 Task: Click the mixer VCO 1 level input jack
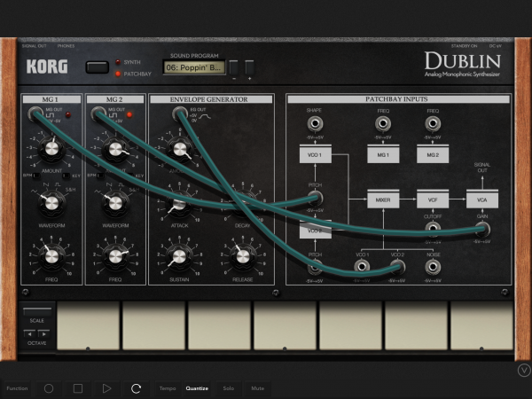(x=362, y=267)
